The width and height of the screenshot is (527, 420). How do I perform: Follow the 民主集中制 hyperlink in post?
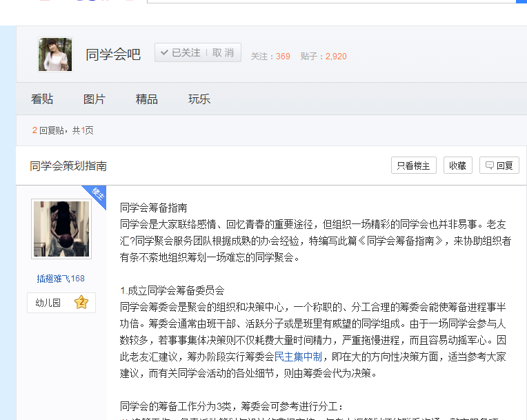(x=298, y=357)
